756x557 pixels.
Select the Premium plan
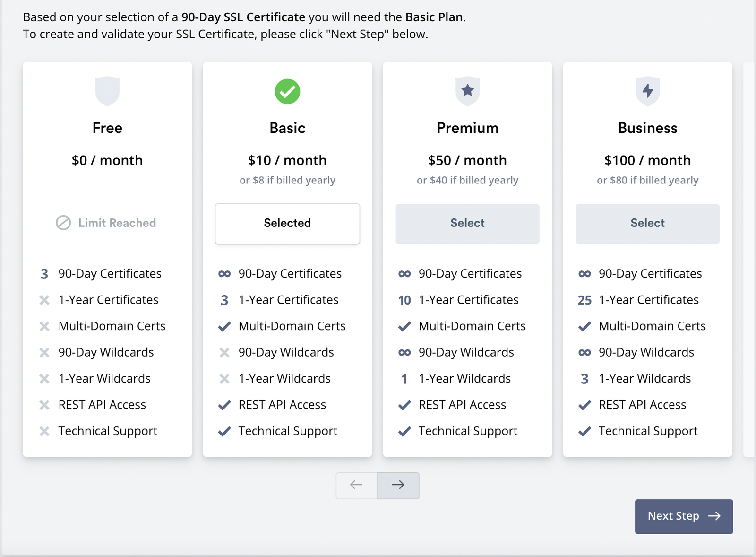(467, 224)
